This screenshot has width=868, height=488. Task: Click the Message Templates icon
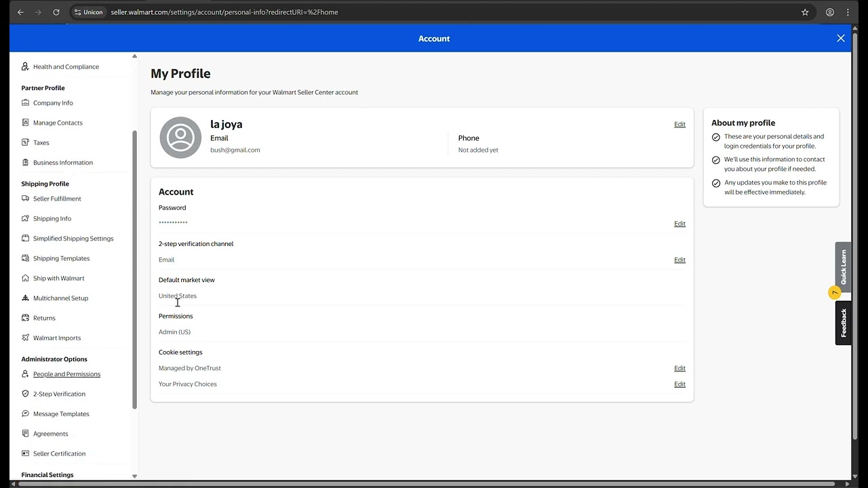coord(26,413)
